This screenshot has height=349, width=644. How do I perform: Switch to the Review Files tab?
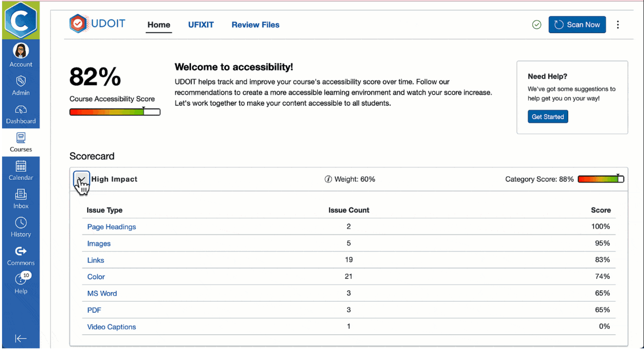255,25
